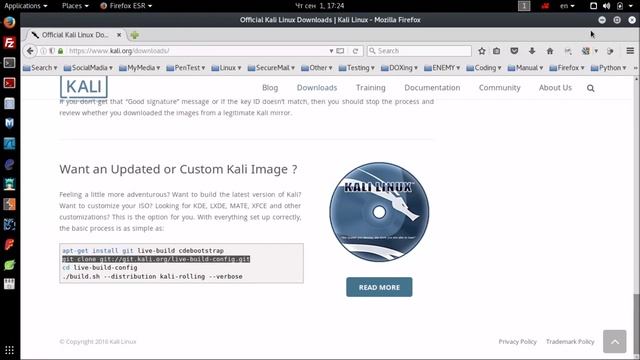Click the volume icon in the top bar
640x360 pixels.
(x=607, y=6)
